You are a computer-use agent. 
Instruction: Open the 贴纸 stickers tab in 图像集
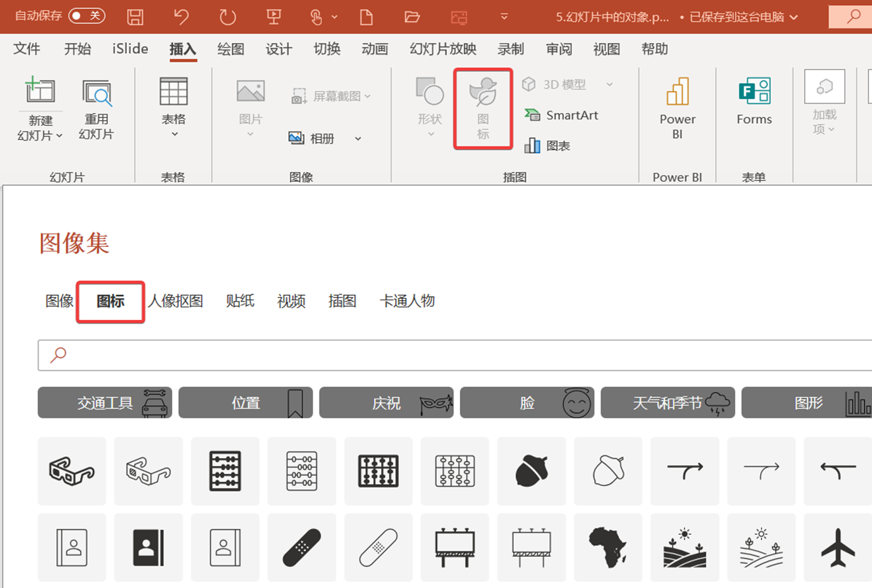tap(240, 301)
